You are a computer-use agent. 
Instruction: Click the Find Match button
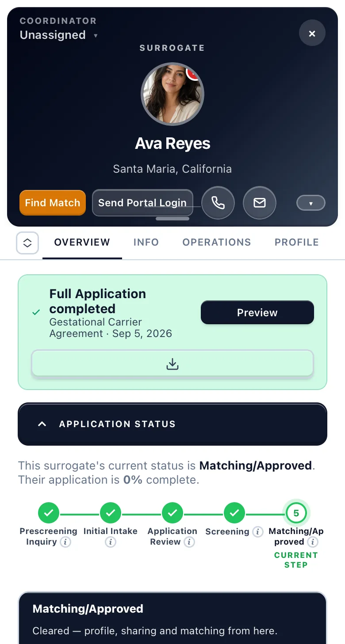(53, 203)
